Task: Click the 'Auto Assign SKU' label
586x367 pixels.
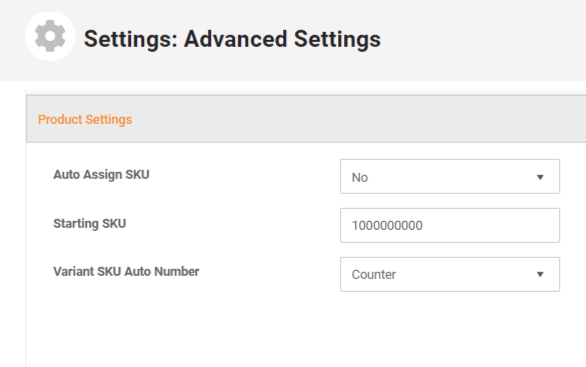Action: 101,175
